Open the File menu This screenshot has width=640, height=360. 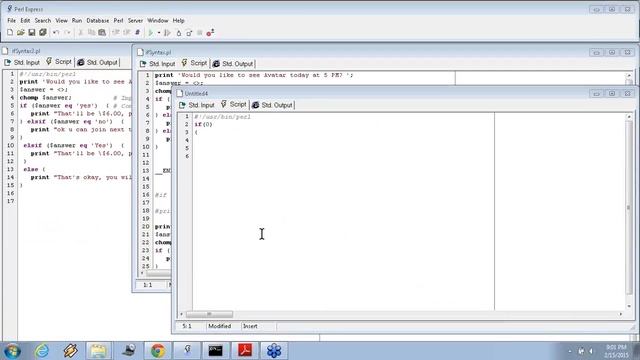[x=11, y=20]
